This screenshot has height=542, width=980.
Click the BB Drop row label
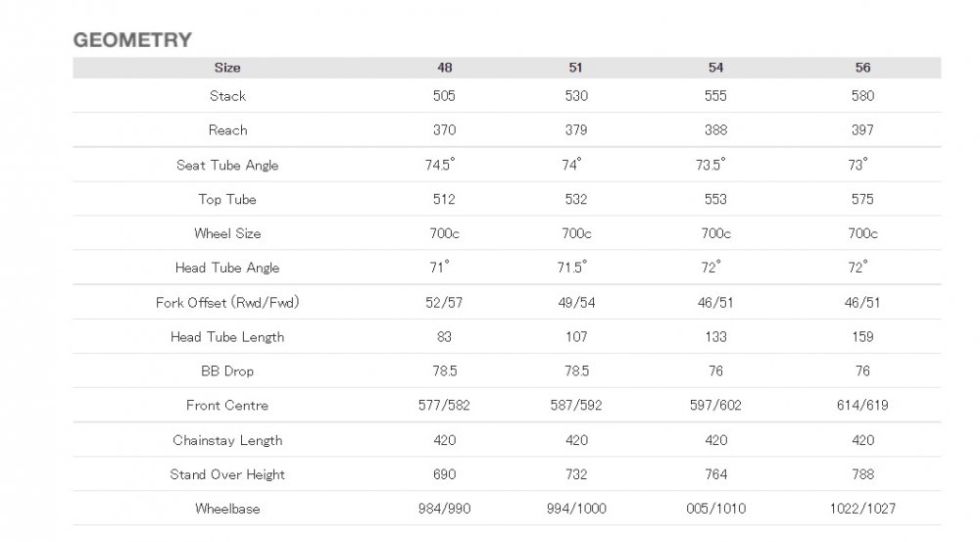227,371
